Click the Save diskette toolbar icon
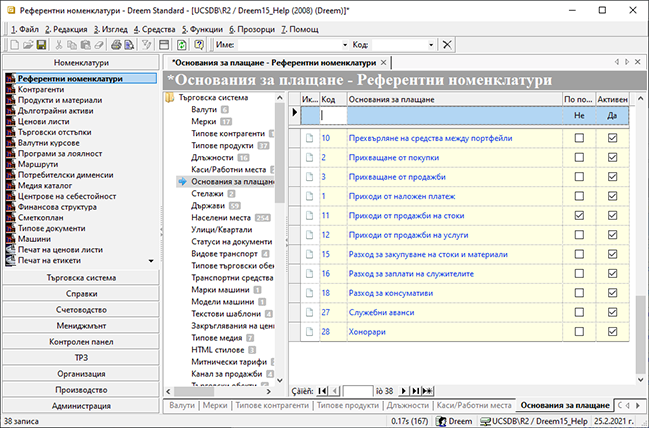The height and width of the screenshot is (428, 649). point(41,45)
